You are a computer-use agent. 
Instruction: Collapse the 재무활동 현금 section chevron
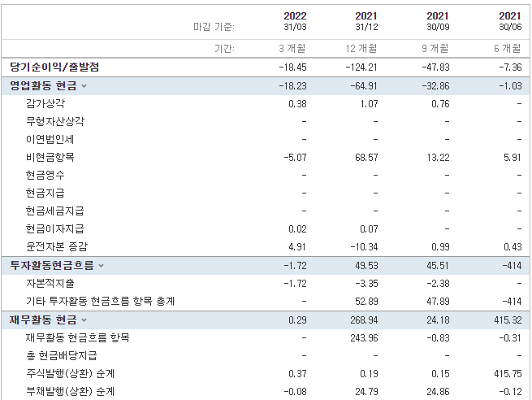coord(84,320)
